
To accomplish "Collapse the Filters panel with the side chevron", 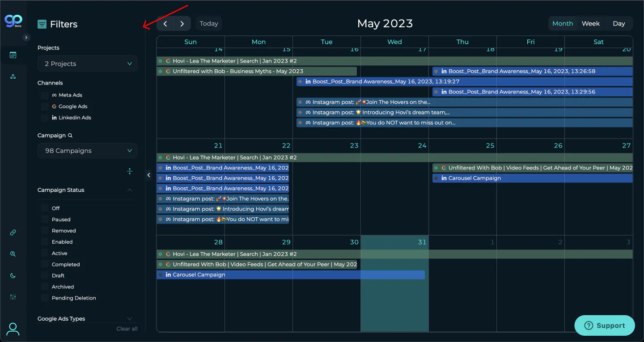I will click(149, 175).
